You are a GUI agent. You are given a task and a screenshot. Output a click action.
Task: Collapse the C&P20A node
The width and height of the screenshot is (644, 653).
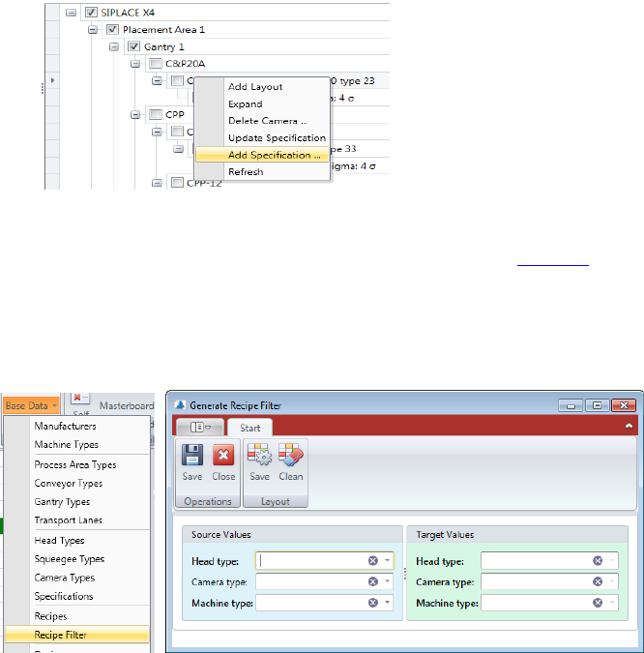(x=135, y=64)
